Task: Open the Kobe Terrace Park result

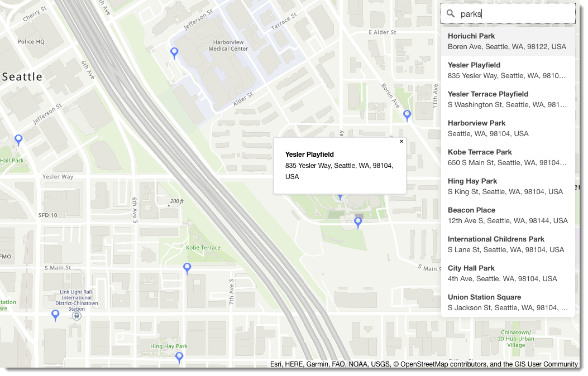Action: (508, 157)
